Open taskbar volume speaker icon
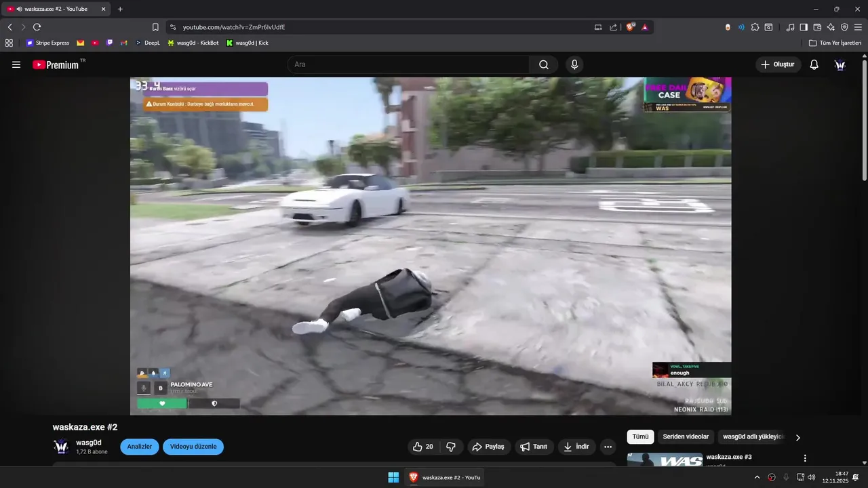This screenshot has width=868, height=488. click(812, 477)
